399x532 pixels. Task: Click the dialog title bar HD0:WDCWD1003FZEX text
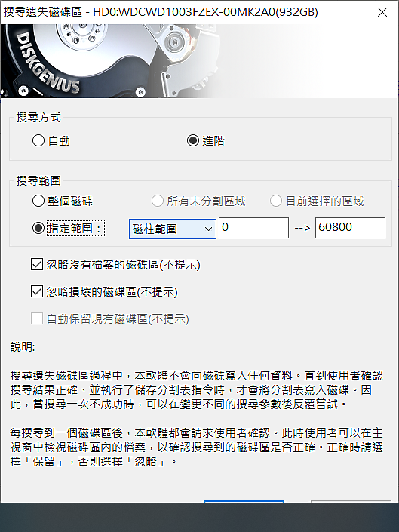coord(205,12)
